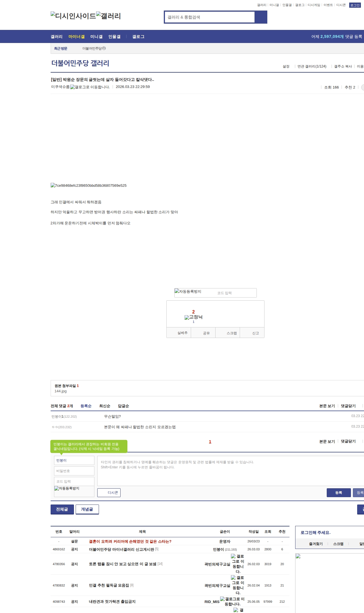Select comment page number 1
364x613 pixels.
pos(210,442)
